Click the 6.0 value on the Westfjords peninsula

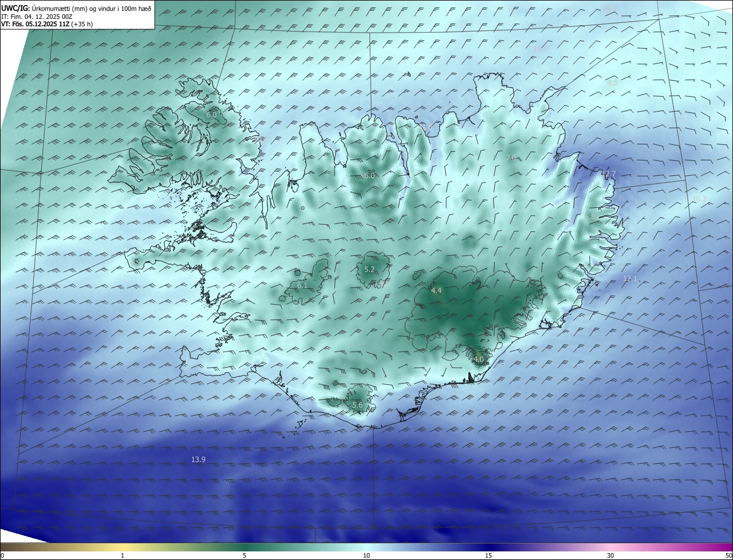(211, 115)
